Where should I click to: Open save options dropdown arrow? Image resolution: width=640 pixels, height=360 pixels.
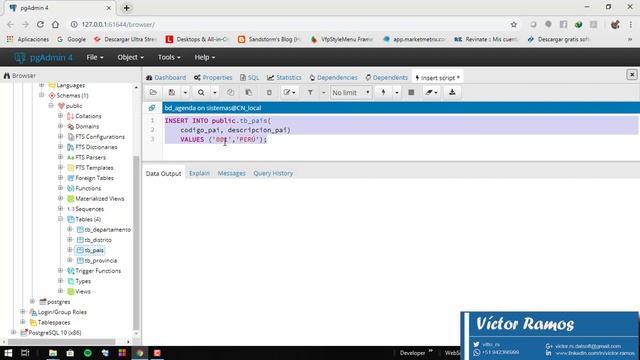185,93
